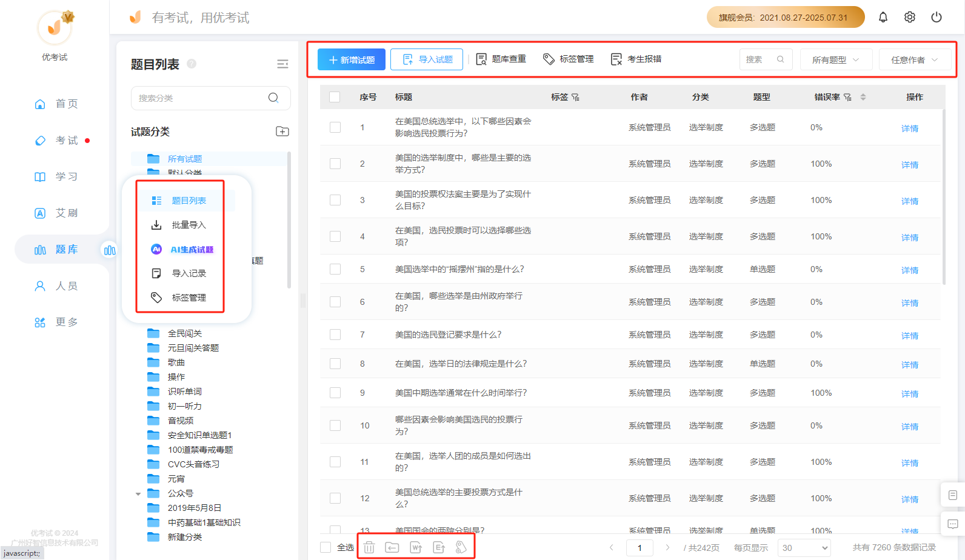
Task: Export selected questions to Excel
Action: 439,547
